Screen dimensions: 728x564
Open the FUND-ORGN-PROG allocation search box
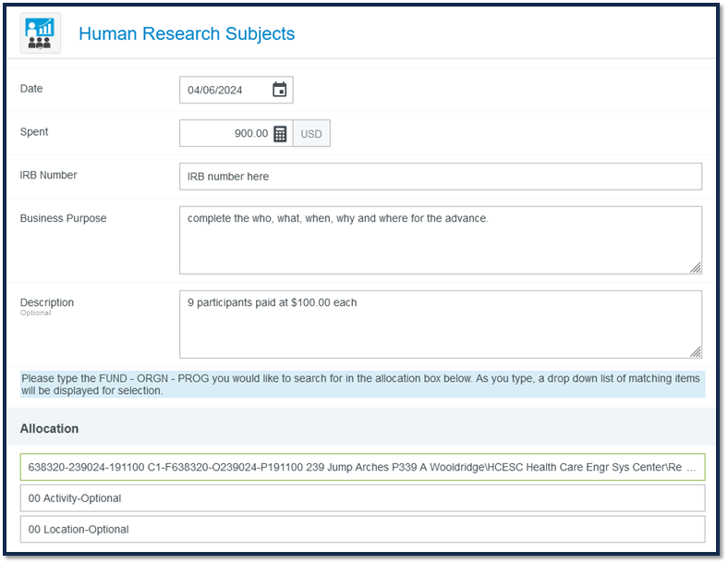[362, 467]
